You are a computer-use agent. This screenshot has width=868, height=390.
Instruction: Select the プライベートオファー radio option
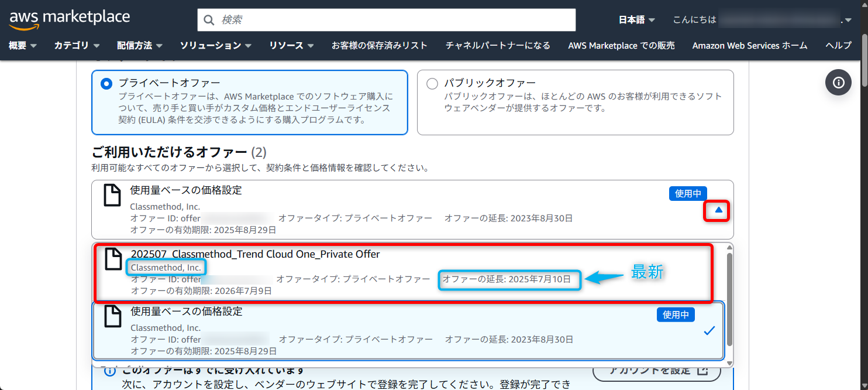106,84
